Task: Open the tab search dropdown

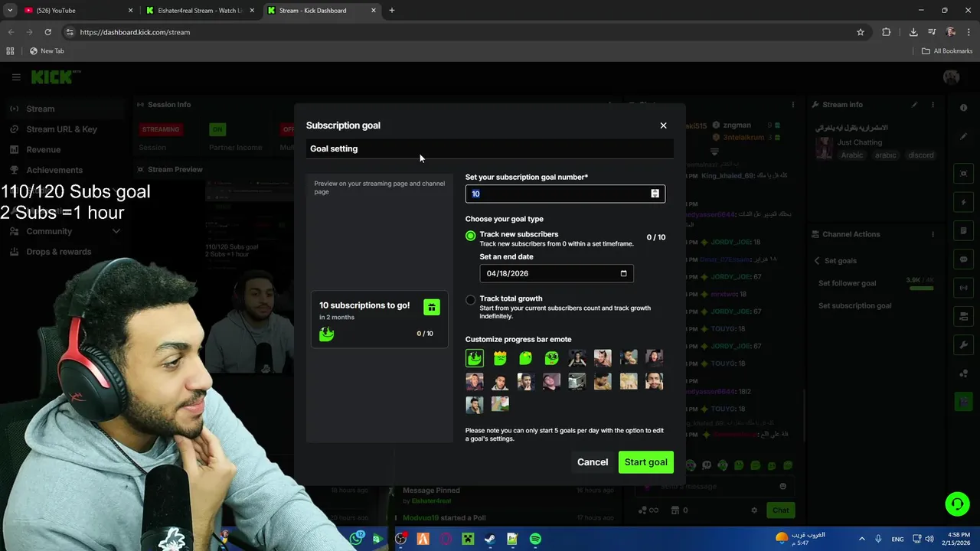Action: 10,11
